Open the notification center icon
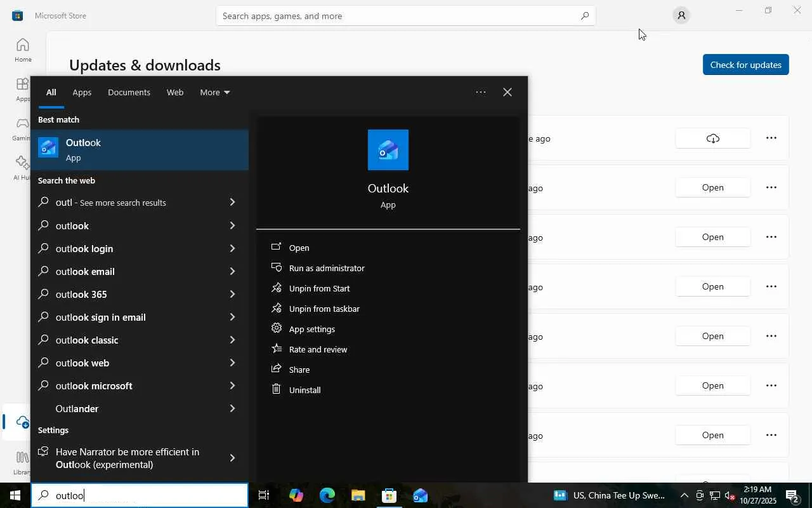 (792, 495)
